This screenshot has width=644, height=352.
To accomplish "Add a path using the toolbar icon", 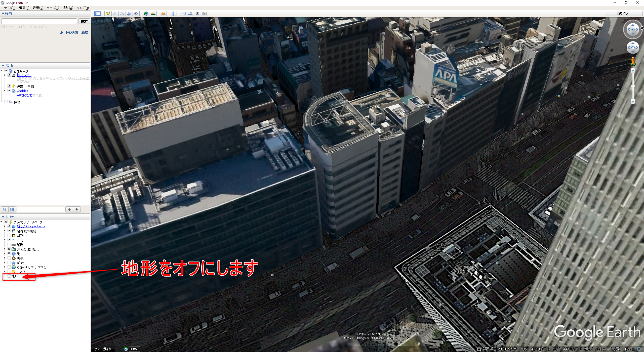I will pos(122,14).
